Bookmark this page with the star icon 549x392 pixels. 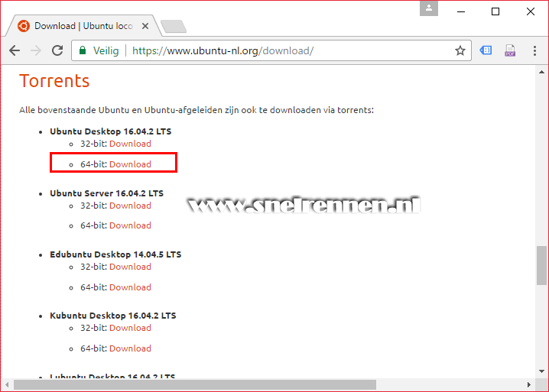click(x=460, y=50)
